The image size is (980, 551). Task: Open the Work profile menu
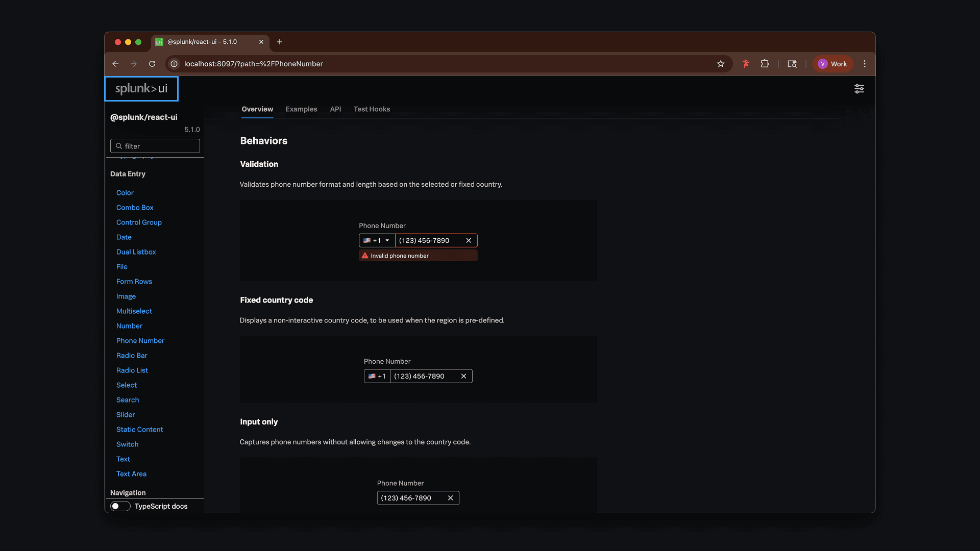tap(832, 64)
